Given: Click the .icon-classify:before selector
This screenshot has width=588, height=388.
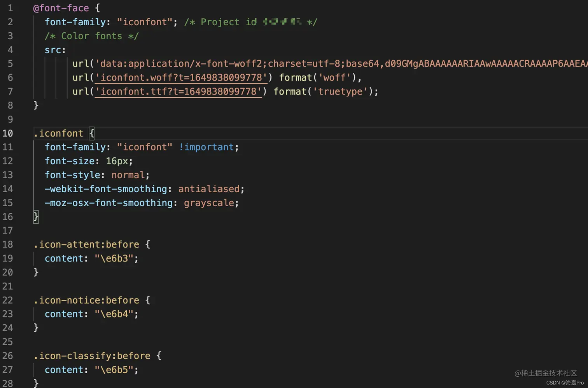Looking at the screenshot, I should tap(92, 356).
